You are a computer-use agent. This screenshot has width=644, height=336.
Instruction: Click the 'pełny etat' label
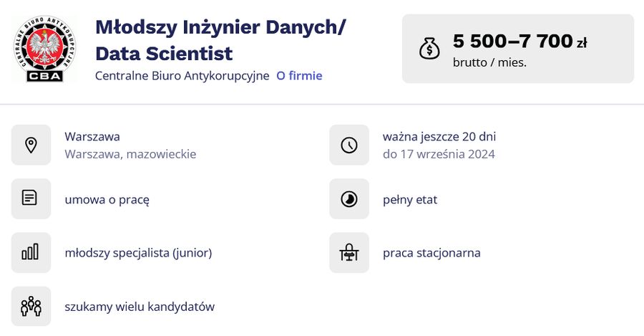click(410, 200)
